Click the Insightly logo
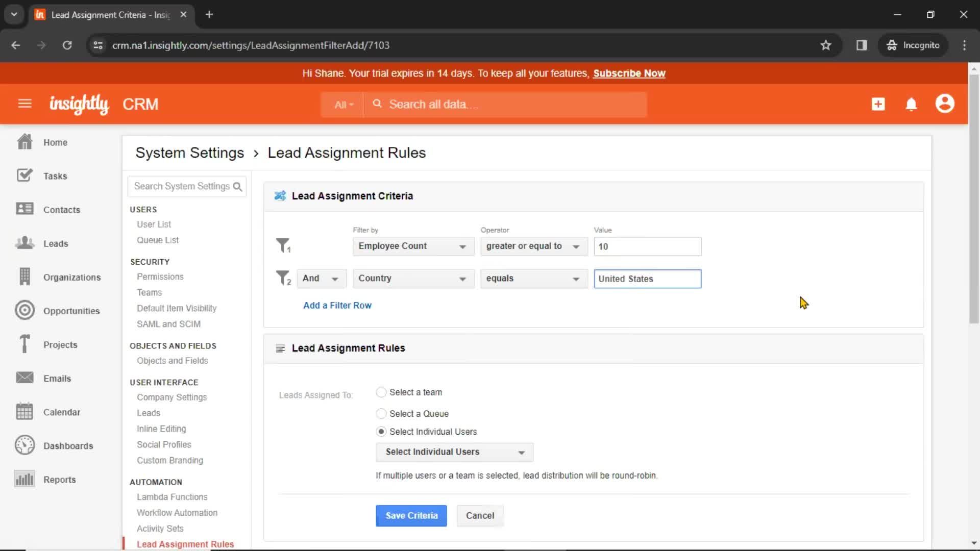The image size is (980, 551). pos(79,104)
